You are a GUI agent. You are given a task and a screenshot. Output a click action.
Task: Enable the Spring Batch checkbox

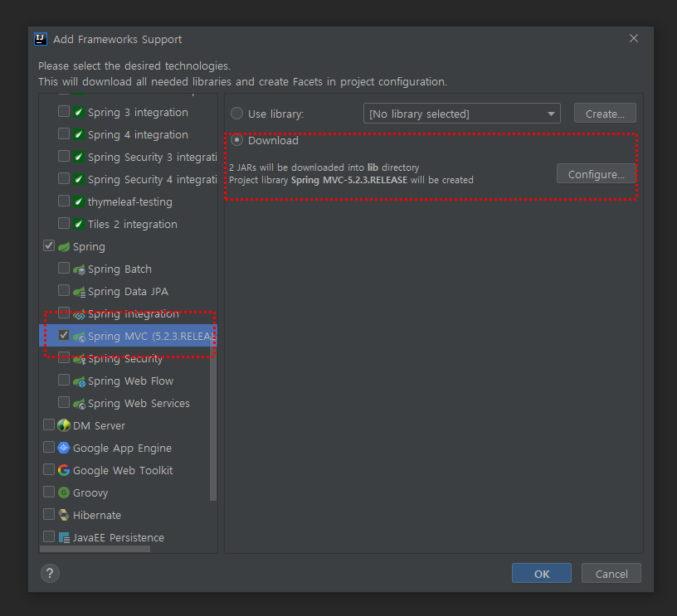coord(64,269)
